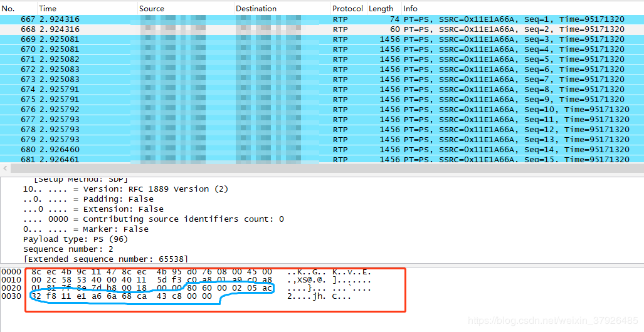Click the Info column header
This screenshot has height=332, width=644.
tap(522, 9)
